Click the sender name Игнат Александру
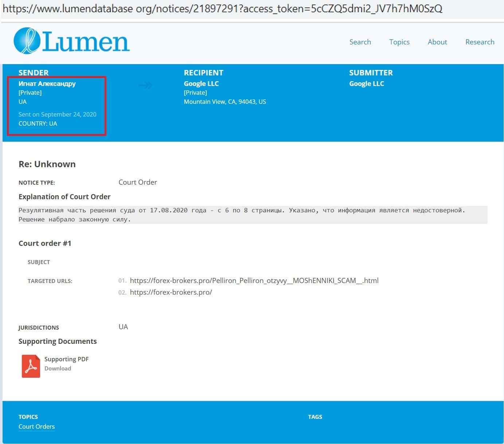The width and height of the screenshot is (504, 444). (x=47, y=83)
